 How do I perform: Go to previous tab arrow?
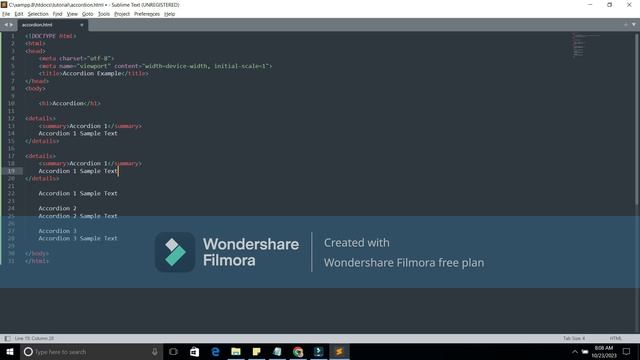coord(6,25)
